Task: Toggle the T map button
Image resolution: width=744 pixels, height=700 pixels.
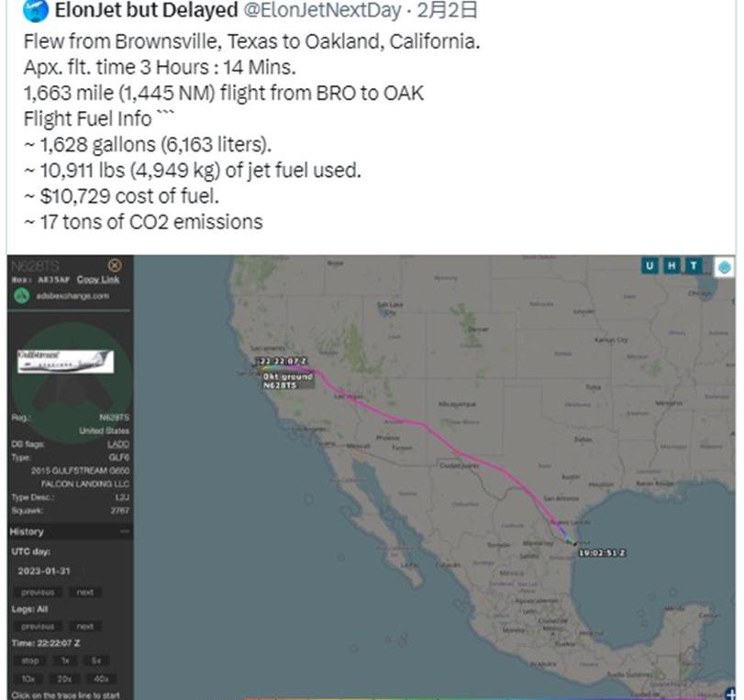Action: [694, 266]
